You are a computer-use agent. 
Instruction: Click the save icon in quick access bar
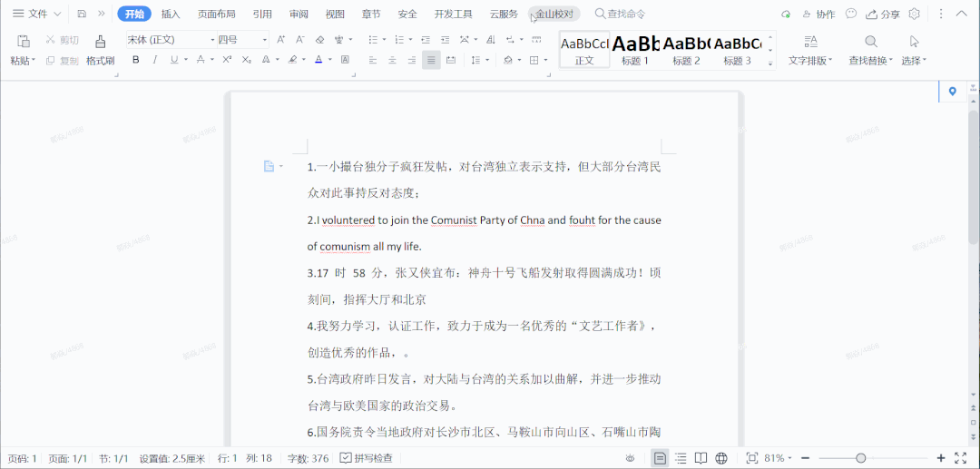(x=82, y=14)
